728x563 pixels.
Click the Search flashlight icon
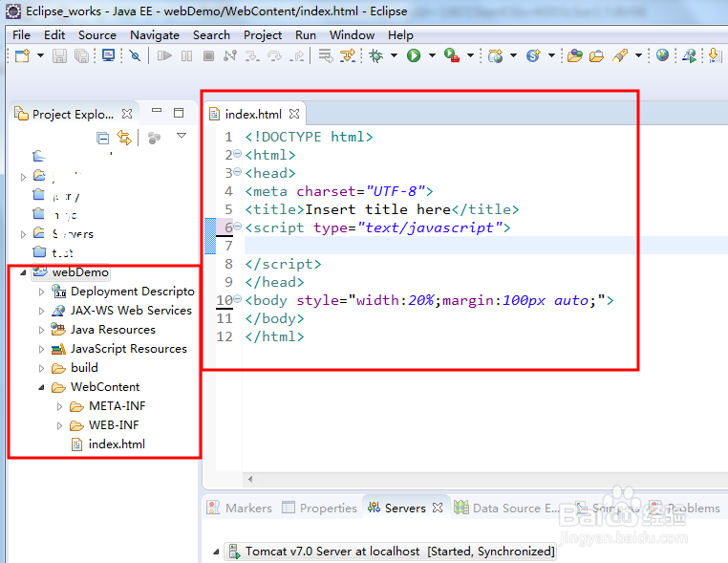point(620,55)
